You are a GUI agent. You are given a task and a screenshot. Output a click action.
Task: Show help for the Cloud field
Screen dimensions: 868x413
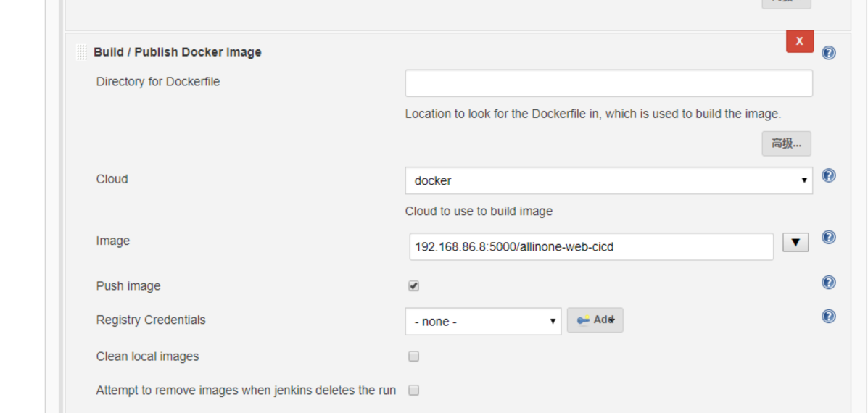click(829, 175)
